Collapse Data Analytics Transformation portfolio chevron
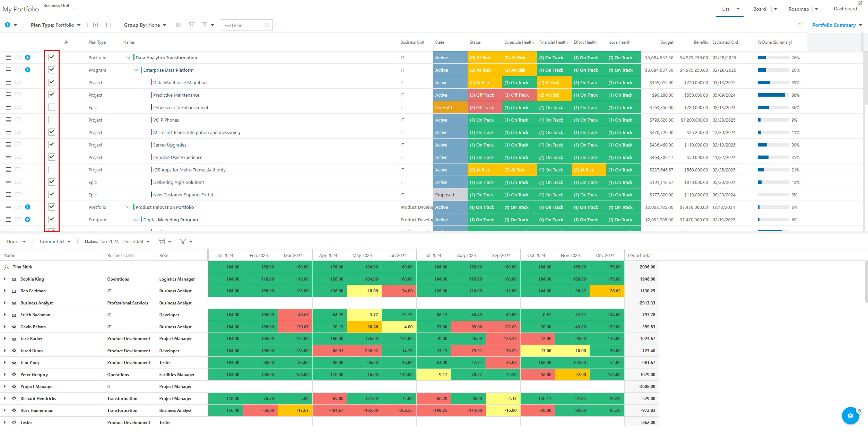The height and width of the screenshot is (434, 868). [128, 57]
